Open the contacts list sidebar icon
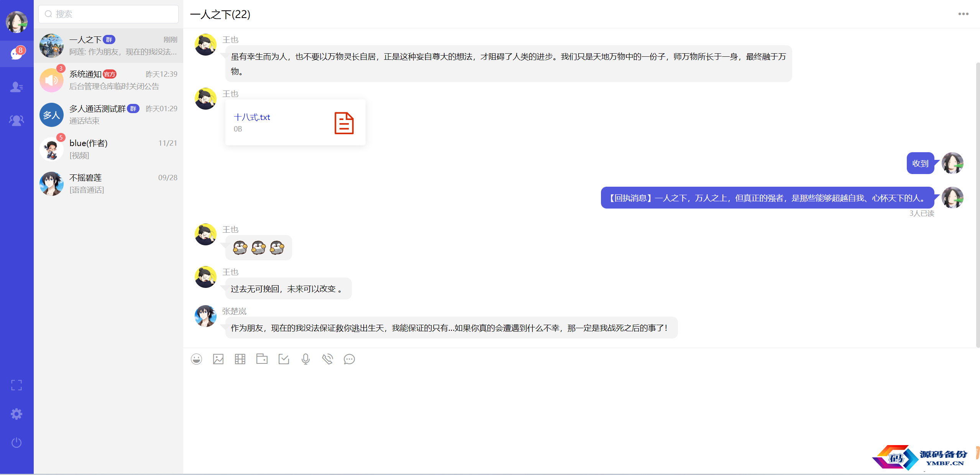This screenshot has width=980, height=475. coord(16,87)
